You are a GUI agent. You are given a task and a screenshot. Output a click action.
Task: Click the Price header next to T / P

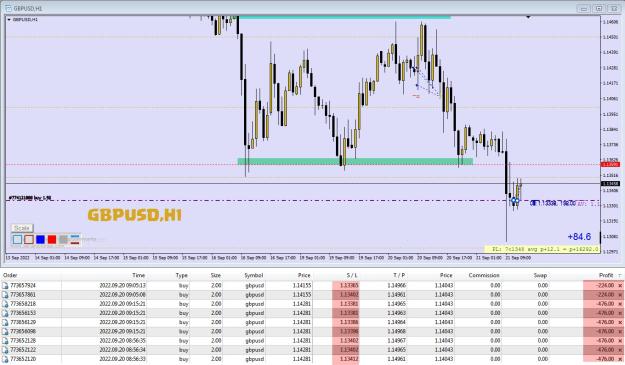446,275
